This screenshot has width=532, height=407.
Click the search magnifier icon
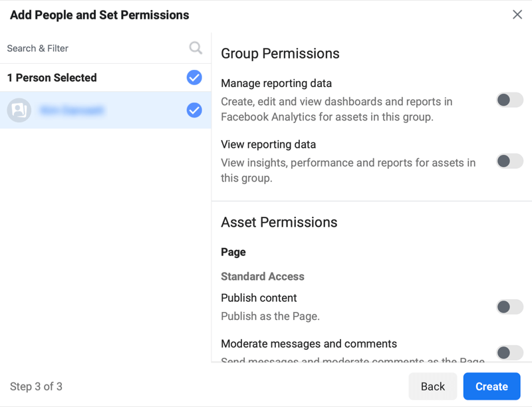click(196, 48)
